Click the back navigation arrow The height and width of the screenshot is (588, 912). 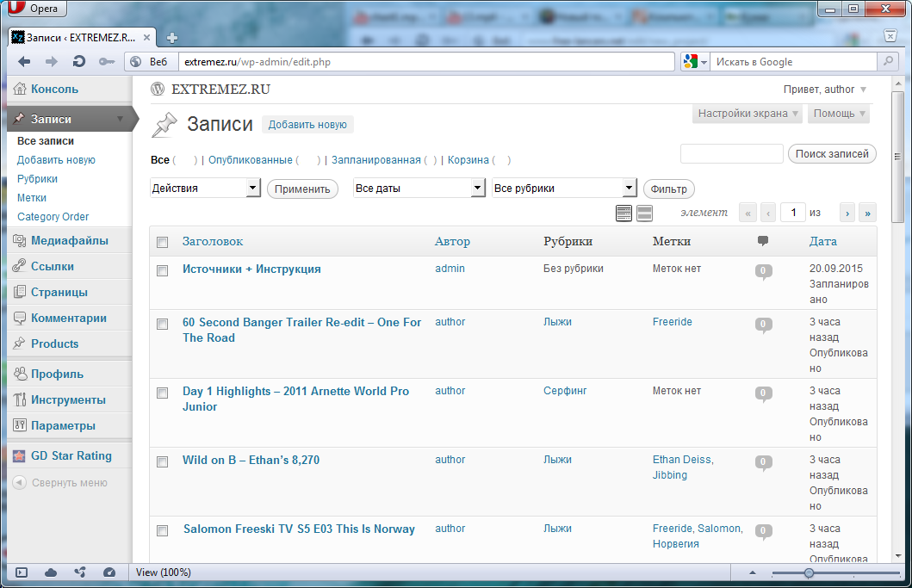24,62
